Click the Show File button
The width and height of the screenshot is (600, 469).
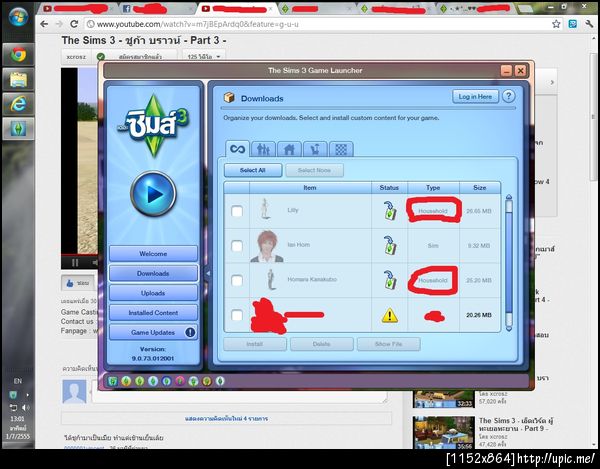point(388,344)
